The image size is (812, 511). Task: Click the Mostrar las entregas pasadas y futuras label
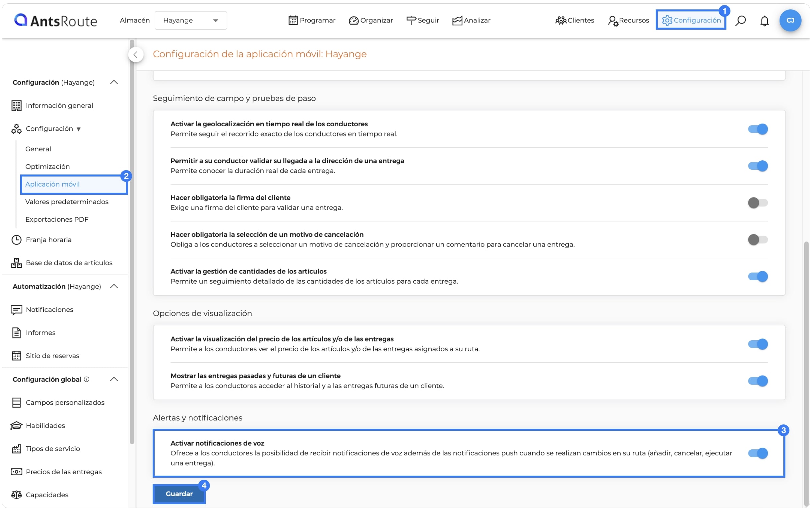click(256, 376)
